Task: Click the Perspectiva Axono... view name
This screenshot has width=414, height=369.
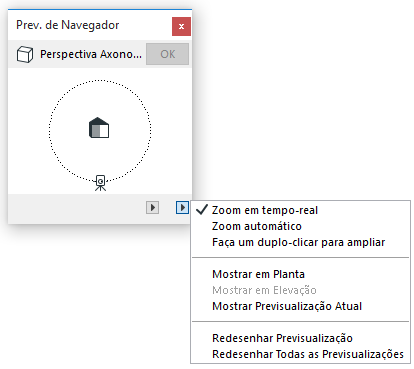Action: click(x=91, y=54)
